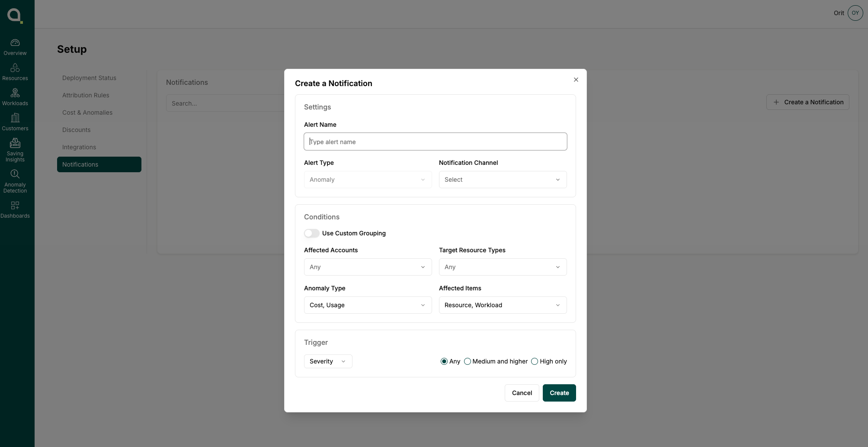Open Deployment Status setup tab
868x447 pixels.
(99, 78)
